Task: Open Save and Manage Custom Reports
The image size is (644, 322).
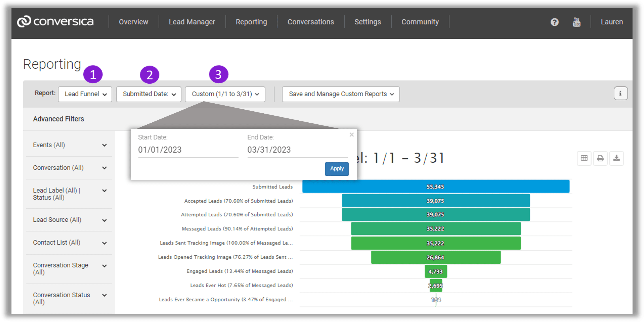Action: 341,94
